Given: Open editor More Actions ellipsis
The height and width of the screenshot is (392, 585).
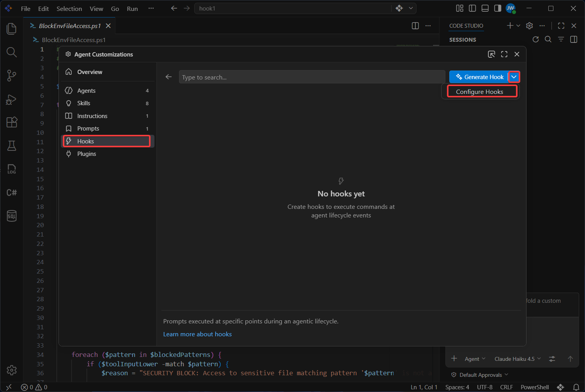Looking at the screenshot, I should 428,26.
